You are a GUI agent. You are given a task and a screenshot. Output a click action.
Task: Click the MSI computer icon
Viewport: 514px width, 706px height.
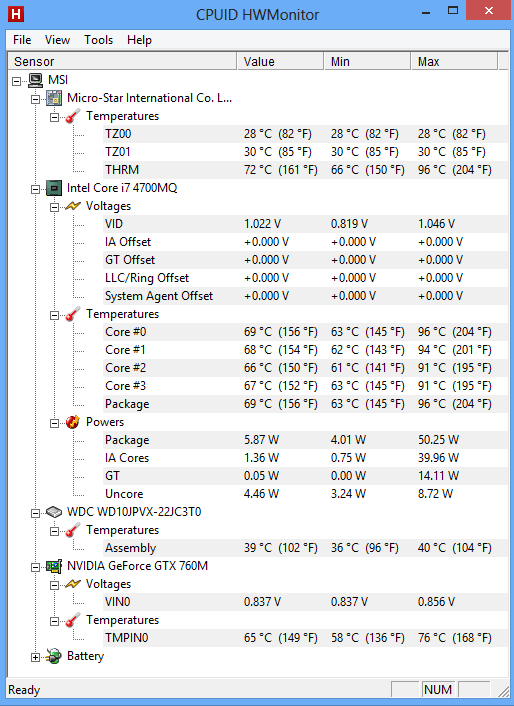(36, 80)
